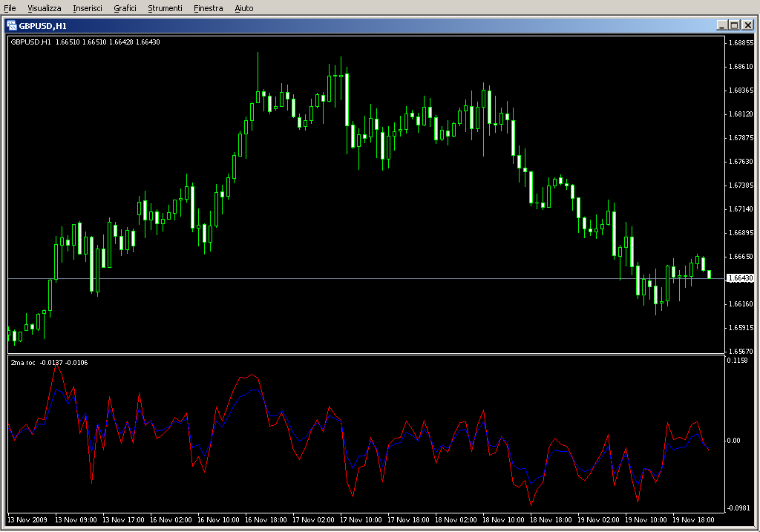Click the 1.66160 price scale value
Viewport: 760px width, 532px height.
point(741,303)
